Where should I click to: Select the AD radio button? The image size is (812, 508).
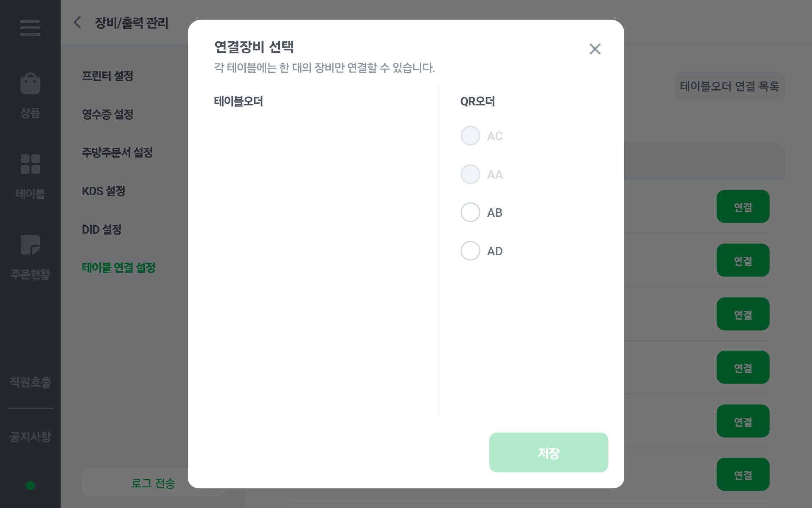pos(470,251)
